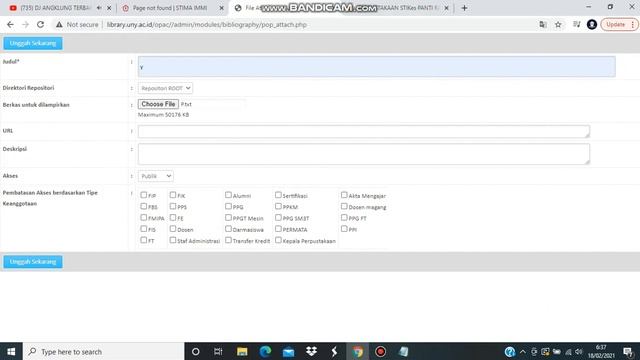Viewport: 640px width, 360px height.
Task: Check the PPKM checkbox
Action: click(x=278, y=207)
